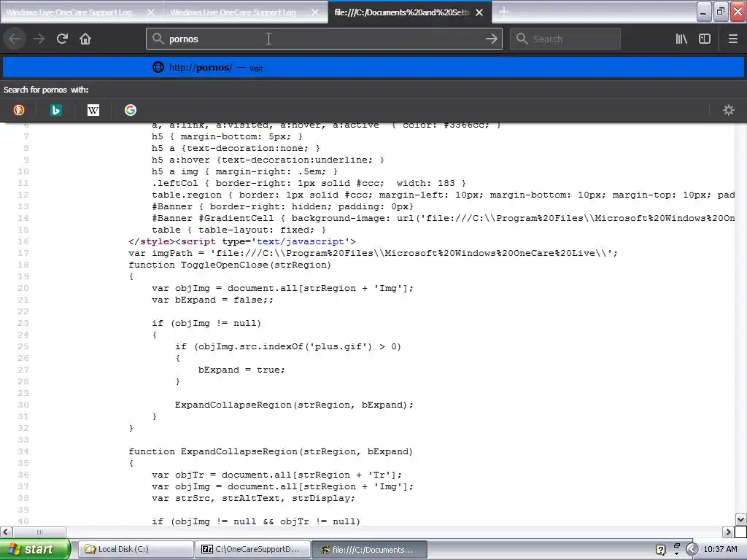Viewport: 747px width, 560px height.
Task: Click the globe icon in the suggestion row
Action: click(158, 67)
